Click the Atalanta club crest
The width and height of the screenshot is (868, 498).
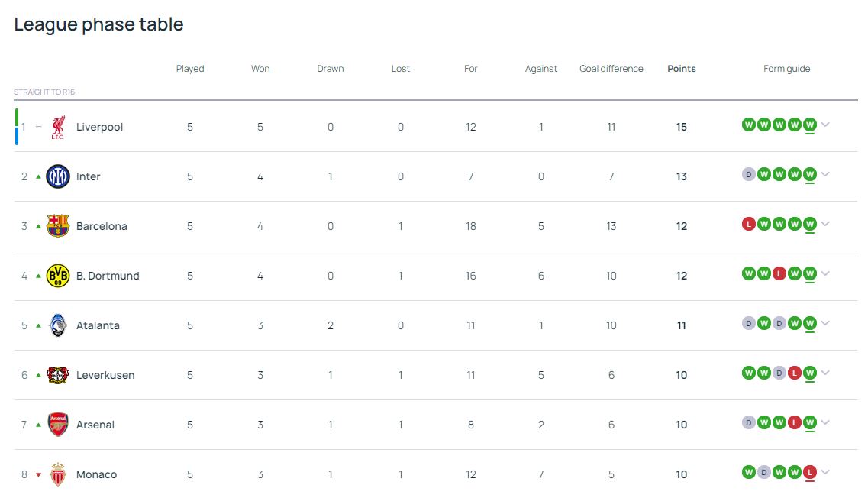(58, 325)
